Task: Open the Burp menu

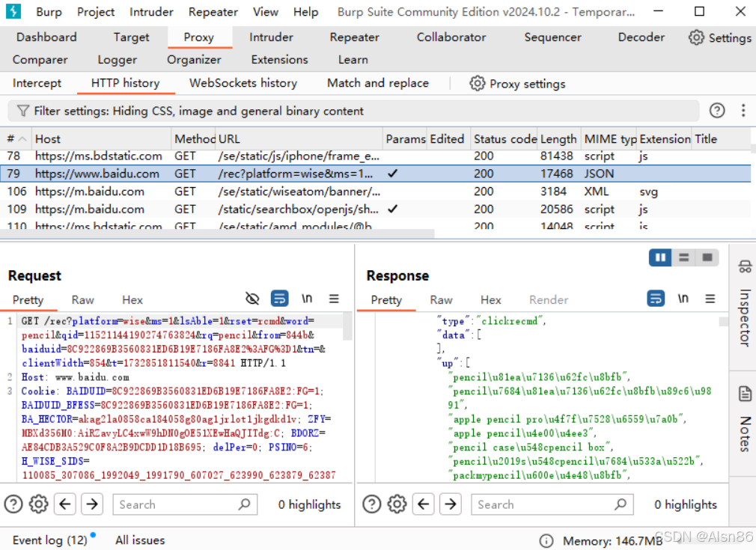Action: click(x=49, y=11)
